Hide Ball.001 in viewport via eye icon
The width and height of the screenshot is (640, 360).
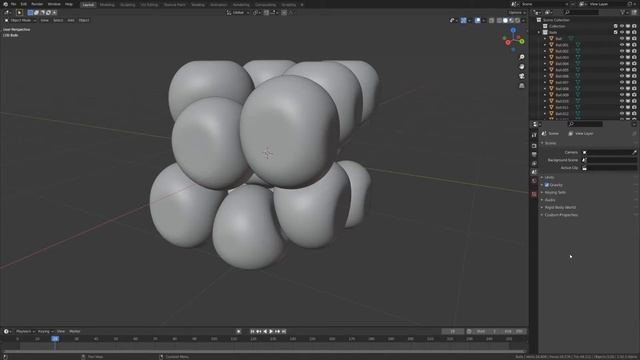point(622,45)
